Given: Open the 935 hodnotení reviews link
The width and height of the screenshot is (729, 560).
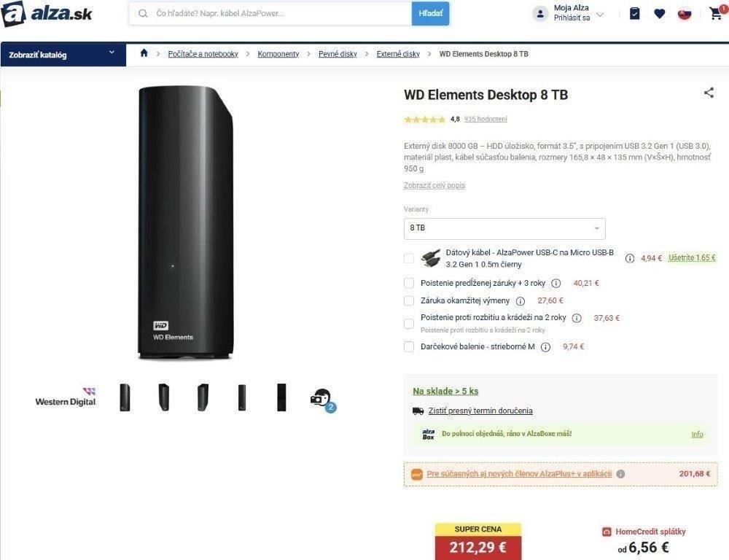Looking at the screenshot, I should (x=486, y=119).
